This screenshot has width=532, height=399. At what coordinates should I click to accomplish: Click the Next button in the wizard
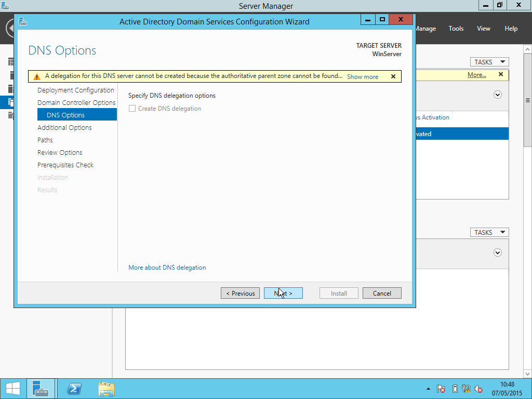point(283,292)
